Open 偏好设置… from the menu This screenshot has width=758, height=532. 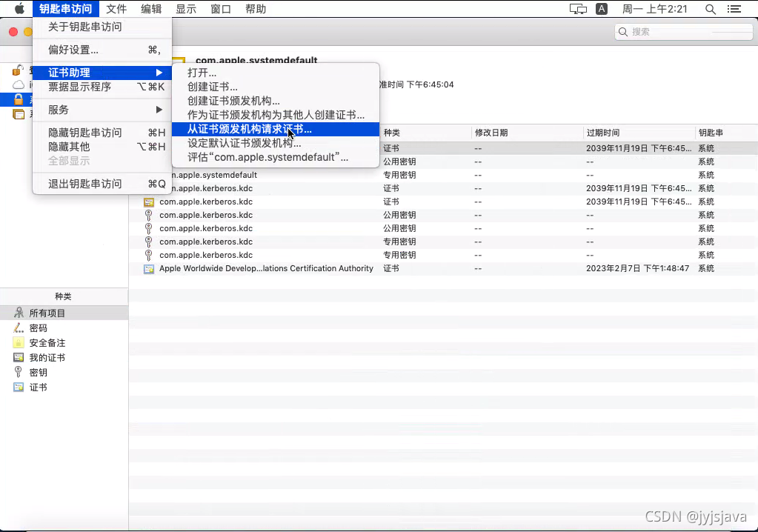point(102,50)
